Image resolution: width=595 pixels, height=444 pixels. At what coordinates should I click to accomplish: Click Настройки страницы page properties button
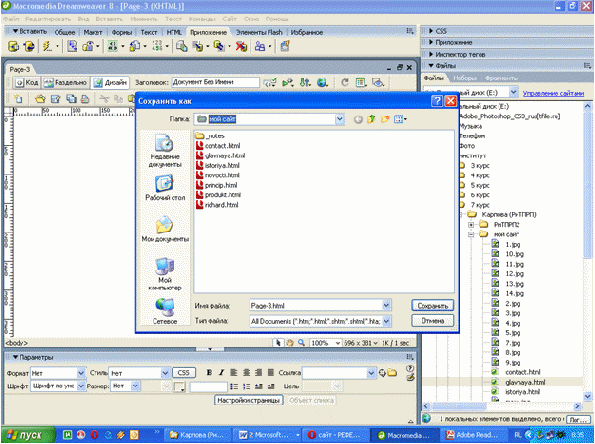(249, 401)
